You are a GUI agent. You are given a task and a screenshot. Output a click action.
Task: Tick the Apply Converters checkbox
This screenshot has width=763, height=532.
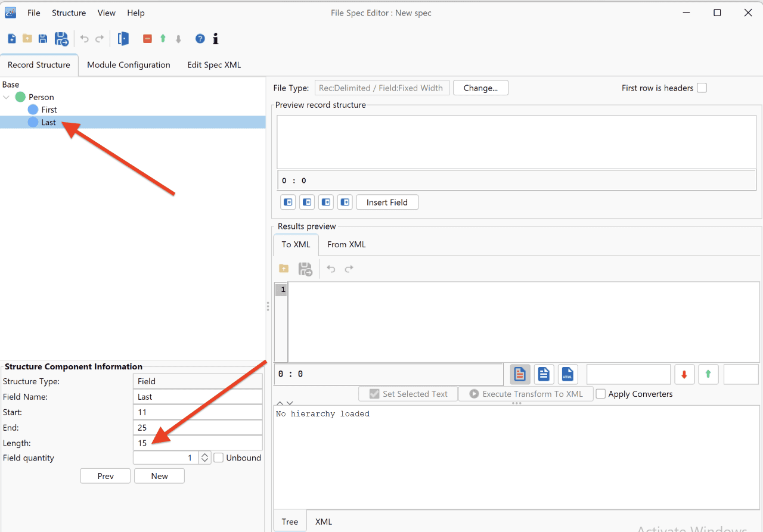click(601, 394)
